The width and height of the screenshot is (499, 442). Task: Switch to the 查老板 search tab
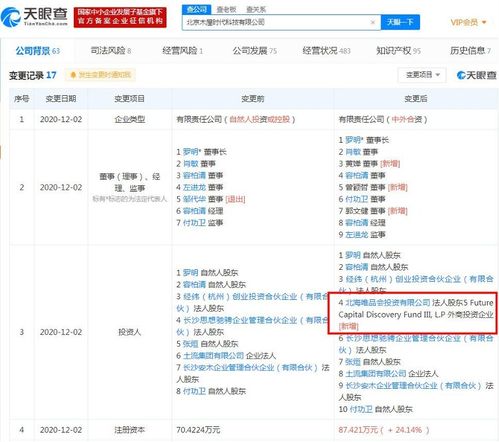(x=226, y=10)
